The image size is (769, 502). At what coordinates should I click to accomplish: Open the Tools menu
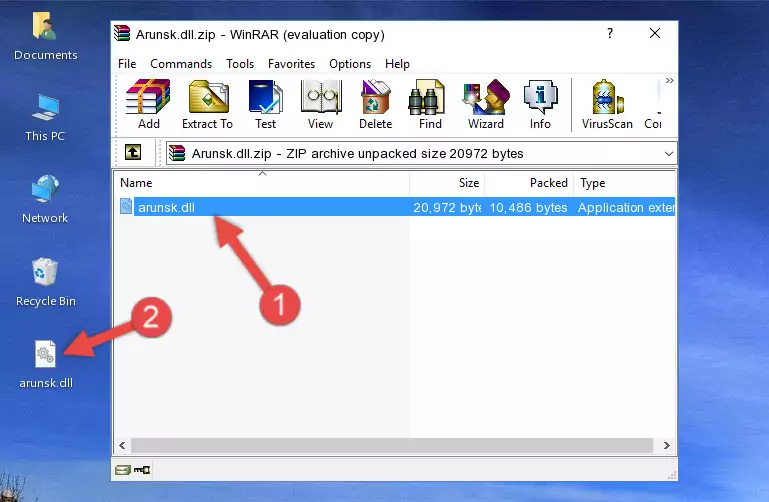[240, 64]
